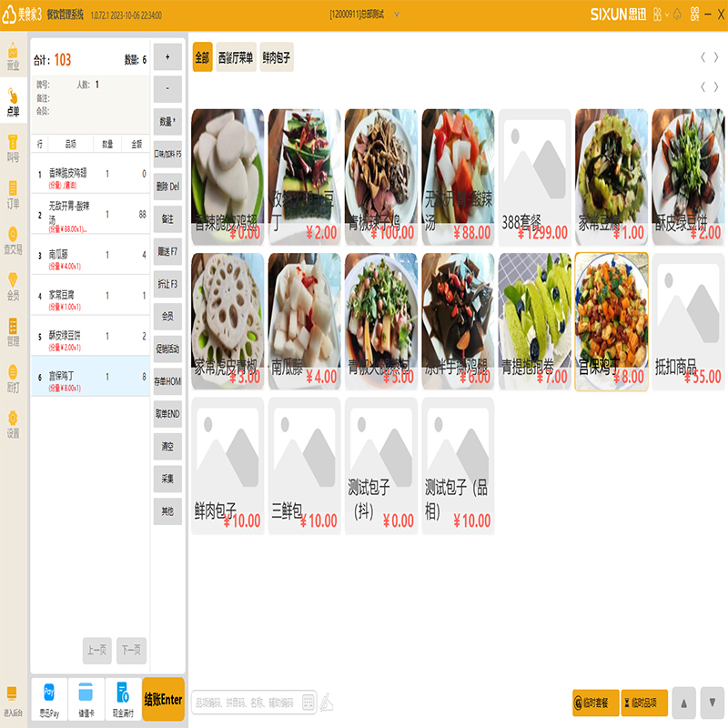Open the 叫号 (call number) sidebar icon
The height and width of the screenshot is (728, 728).
click(x=13, y=147)
